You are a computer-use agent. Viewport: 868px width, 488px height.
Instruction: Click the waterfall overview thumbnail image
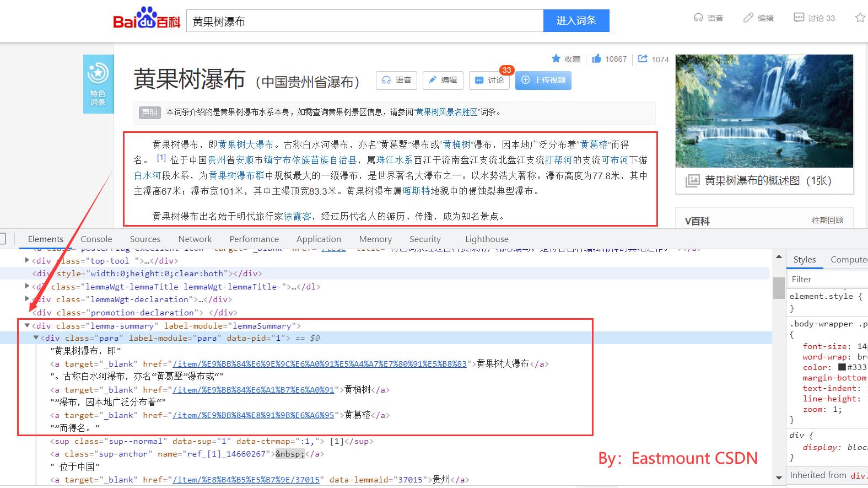click(x=764, y=111)
